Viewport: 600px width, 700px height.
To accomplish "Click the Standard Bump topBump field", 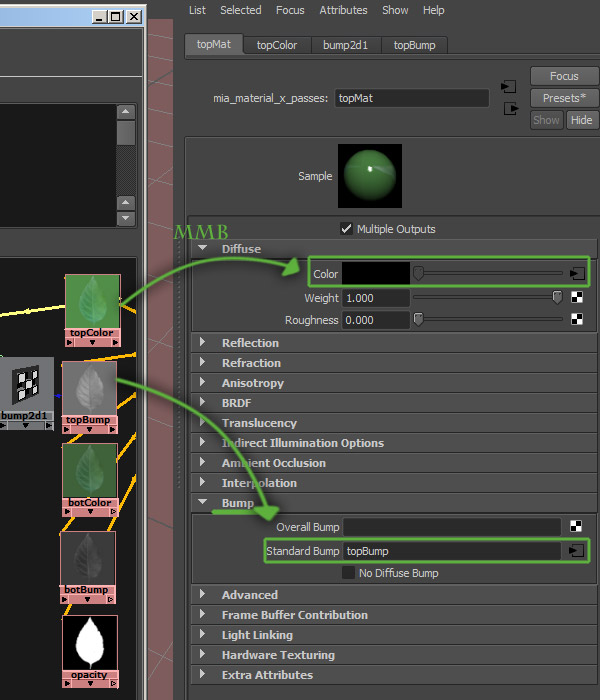I will pyautogui.click(x=452, y=551).
